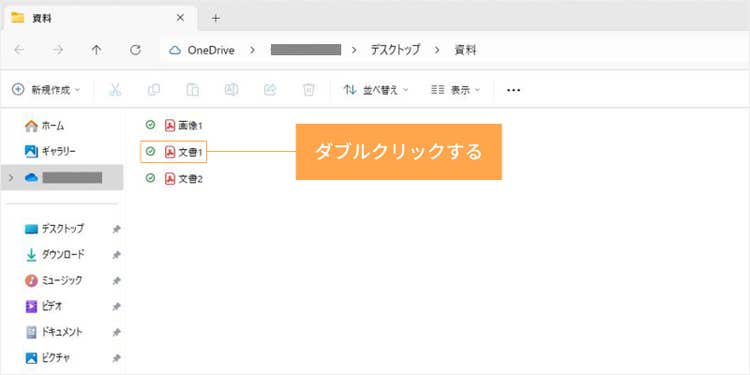Image resolution: width=750 pixels, height=375 pixels.
Task: Open the three-dot more options menu
Action: pyautogui.click(x=513, y=90)
